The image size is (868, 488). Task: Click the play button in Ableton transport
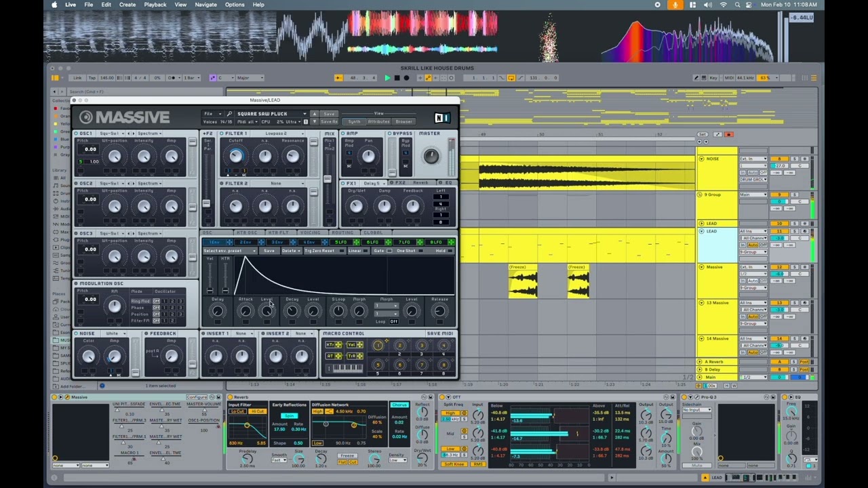point(387,78)
